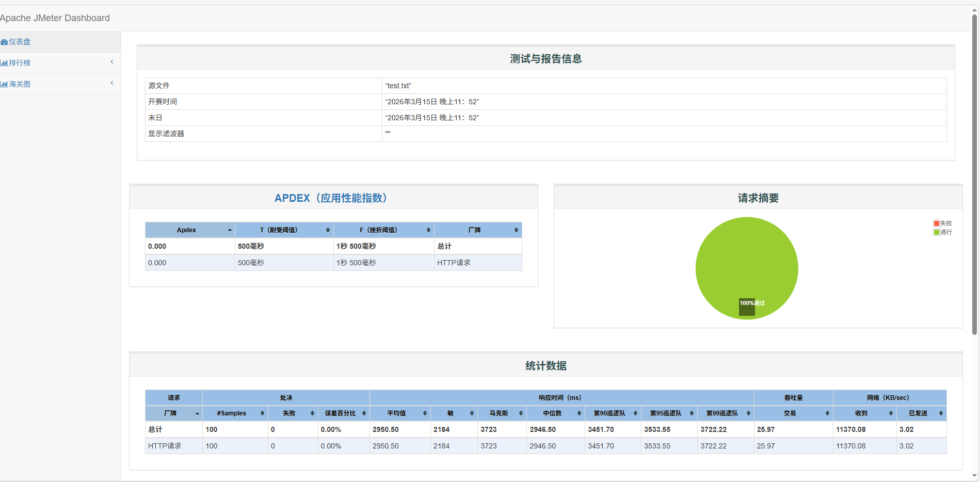
Task: Click the 显示滤波器 row label
Action: (x=166, y=134)
